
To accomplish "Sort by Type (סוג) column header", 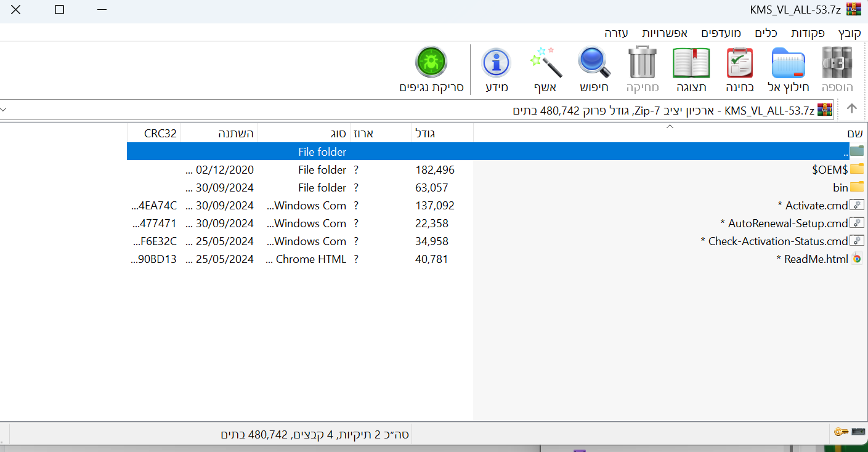I will (x=304, y=133).
